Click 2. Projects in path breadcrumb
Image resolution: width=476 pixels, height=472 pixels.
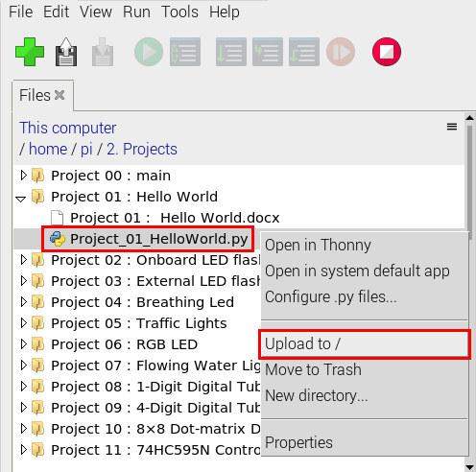[142, 150]
